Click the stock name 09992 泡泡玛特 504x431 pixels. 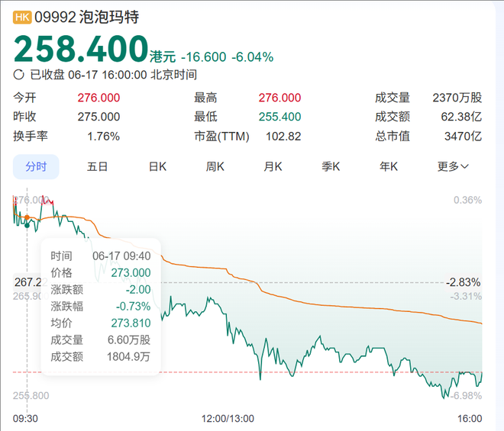(87, 17)
